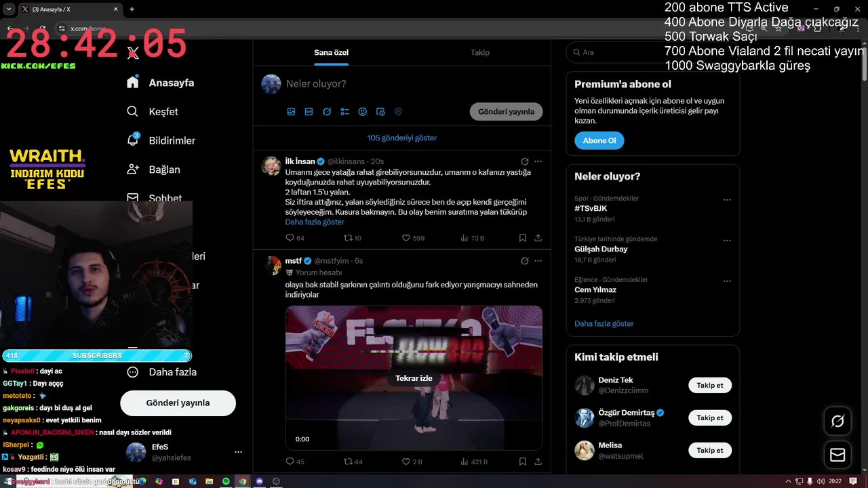Screen dimensions: 868x488
Task: Open floating messages envelope button
Action: coord(837,455)
